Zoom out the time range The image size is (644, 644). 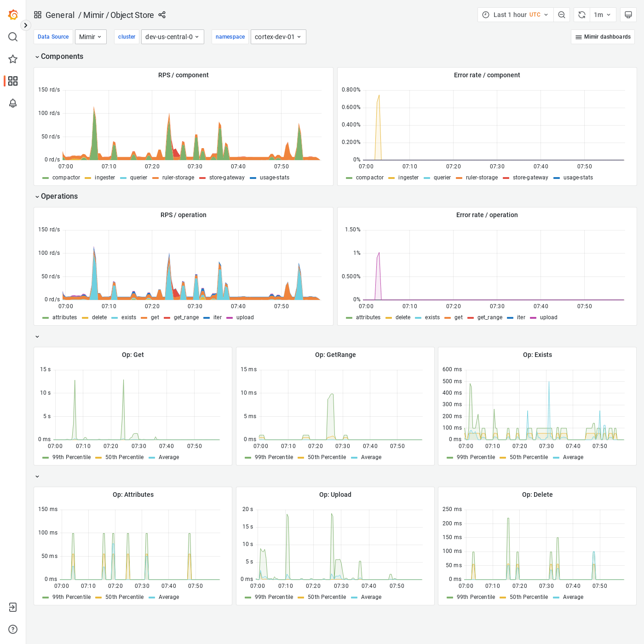point(562,14)
